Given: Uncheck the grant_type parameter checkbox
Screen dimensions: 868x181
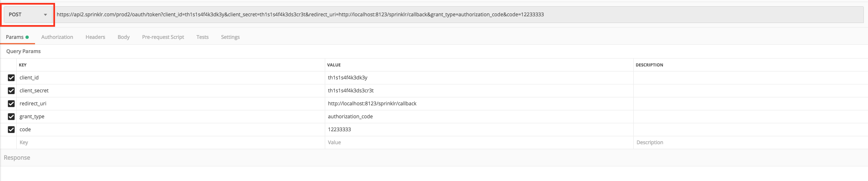Looking at the screenshot, I should coord(11,117).
